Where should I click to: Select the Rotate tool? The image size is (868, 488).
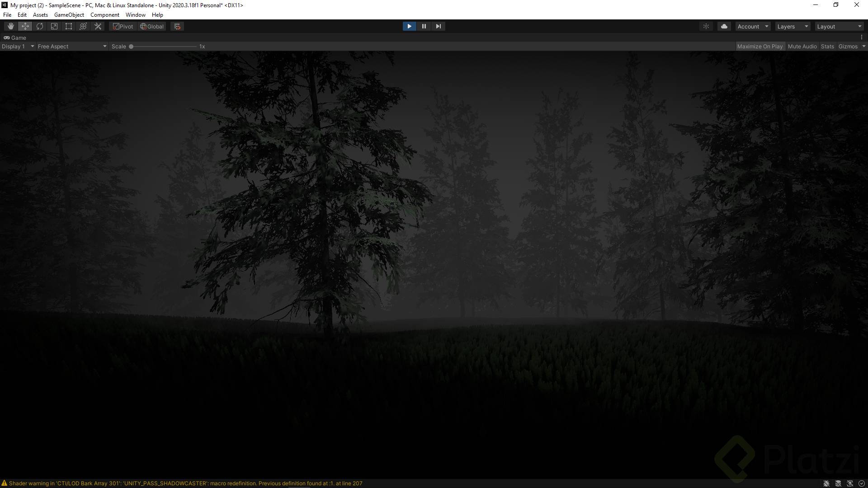click(x=39, y=26)
